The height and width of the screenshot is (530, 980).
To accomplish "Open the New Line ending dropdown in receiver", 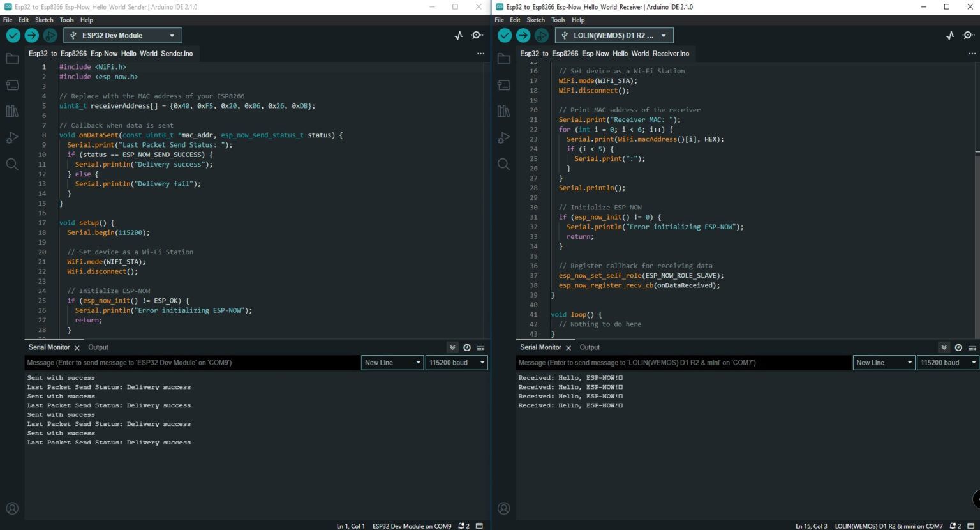I will point(883,362).
